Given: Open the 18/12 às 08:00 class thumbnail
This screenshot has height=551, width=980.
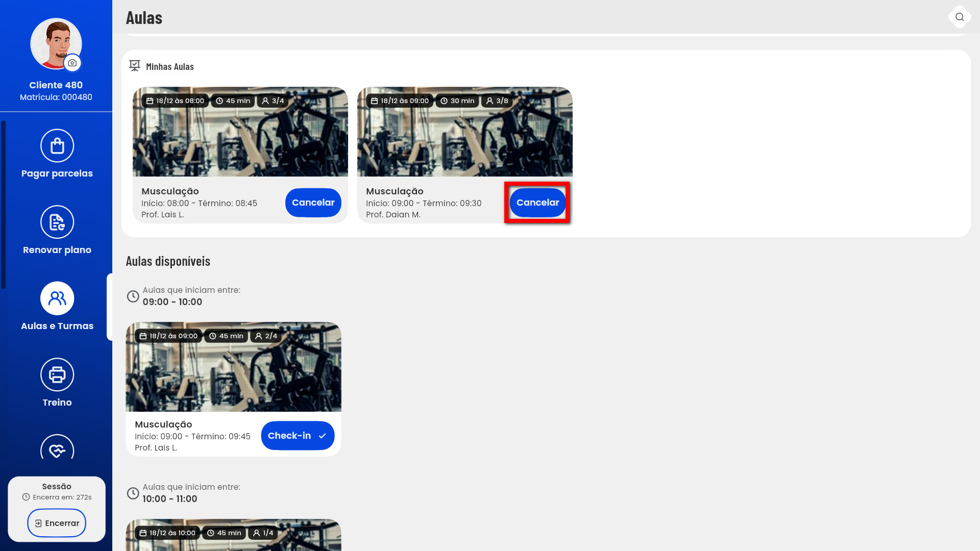Looking at the screenshot, I should [x=240, y=138].
